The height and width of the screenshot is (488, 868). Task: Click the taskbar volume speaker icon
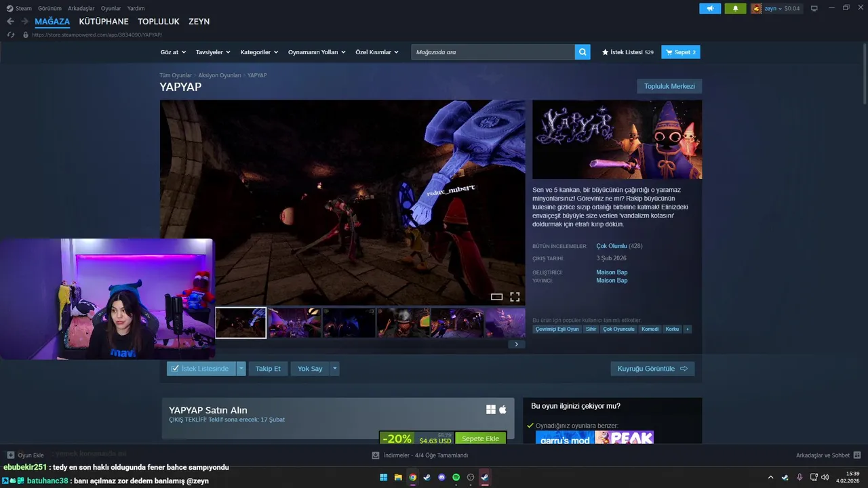[825, 477]
